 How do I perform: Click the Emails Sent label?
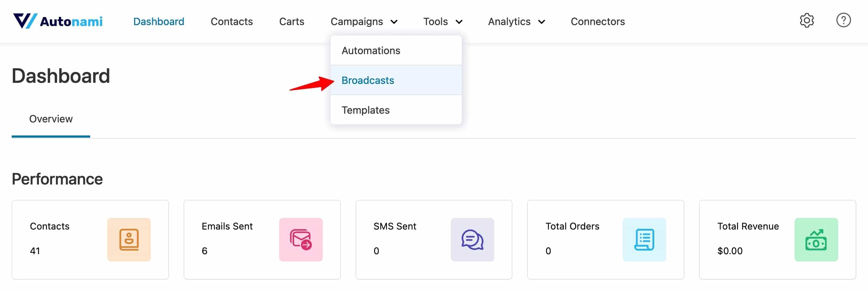tap(227, 226)
